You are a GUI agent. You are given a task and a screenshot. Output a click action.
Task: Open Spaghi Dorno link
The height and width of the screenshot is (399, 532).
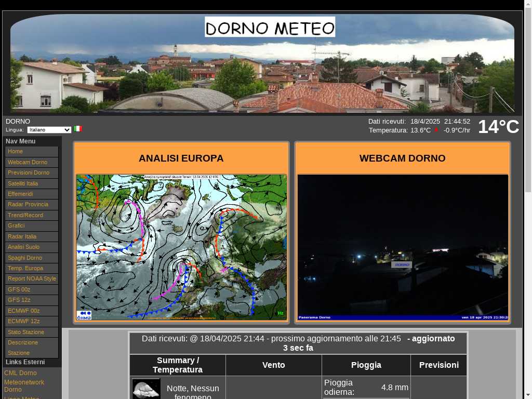click(32, 258)
